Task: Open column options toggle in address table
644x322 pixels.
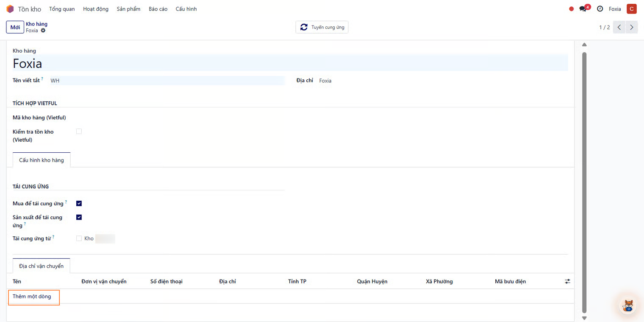Action: (567, 281)
